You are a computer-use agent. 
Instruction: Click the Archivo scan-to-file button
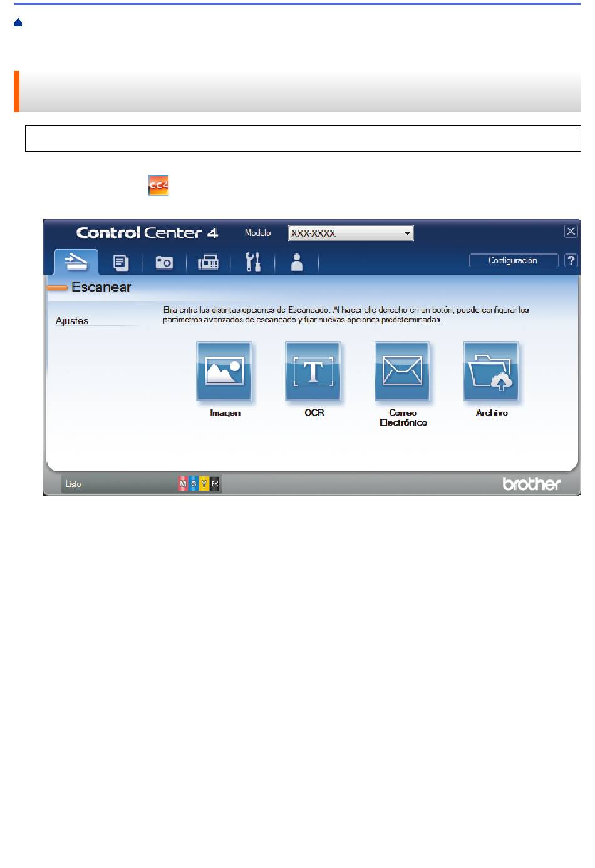click(491, 371)
